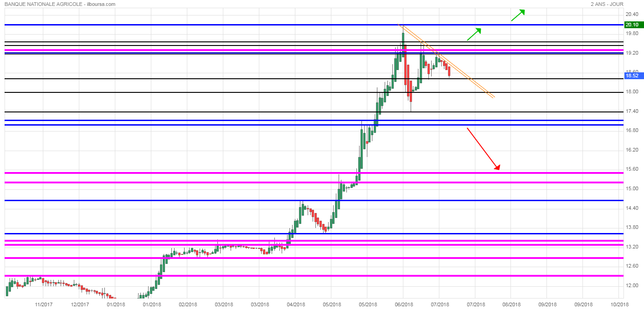Click the 13.20 price axis label

tap(631, 247)
